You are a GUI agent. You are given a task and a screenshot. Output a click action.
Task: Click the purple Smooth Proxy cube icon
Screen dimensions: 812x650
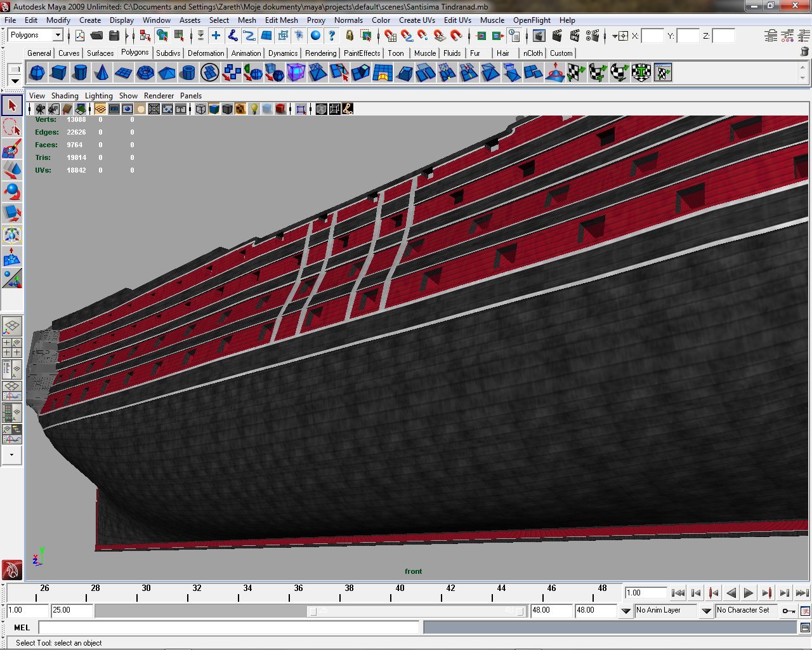click(296, 72)
